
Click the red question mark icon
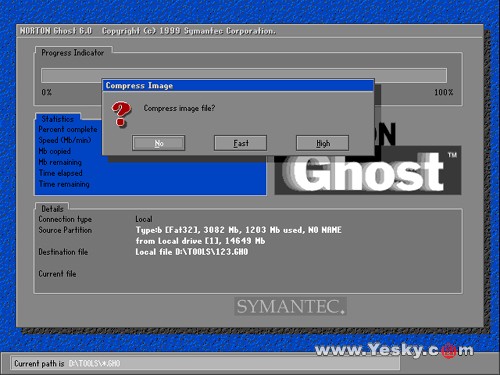coord(121,114)
